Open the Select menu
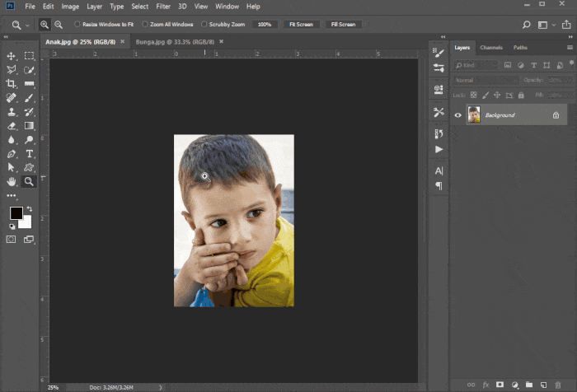 140,7
